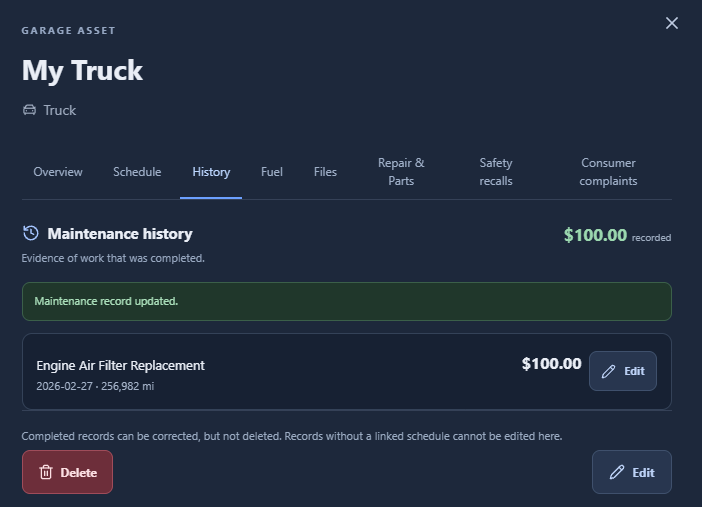702x507 pixels.
Task: Click the pencil icon on bottom Edit button
Action: click(x=617, y=472)
